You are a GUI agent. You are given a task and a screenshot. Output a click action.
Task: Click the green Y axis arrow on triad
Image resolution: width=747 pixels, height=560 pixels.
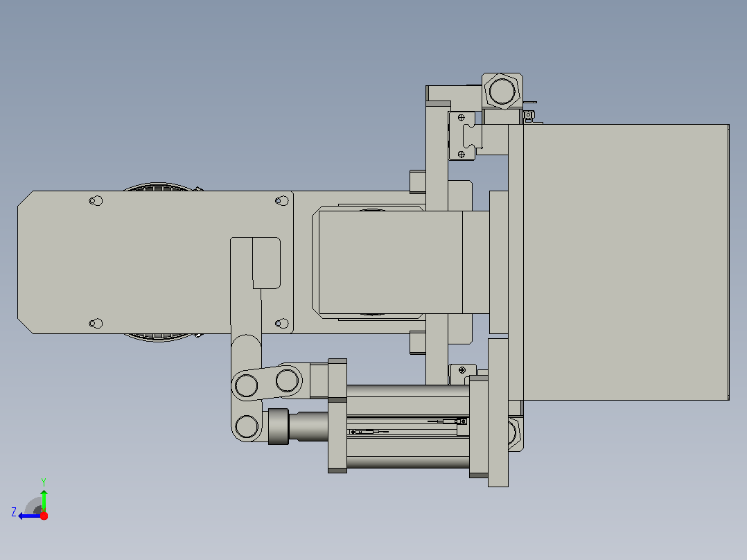(44, 500)
